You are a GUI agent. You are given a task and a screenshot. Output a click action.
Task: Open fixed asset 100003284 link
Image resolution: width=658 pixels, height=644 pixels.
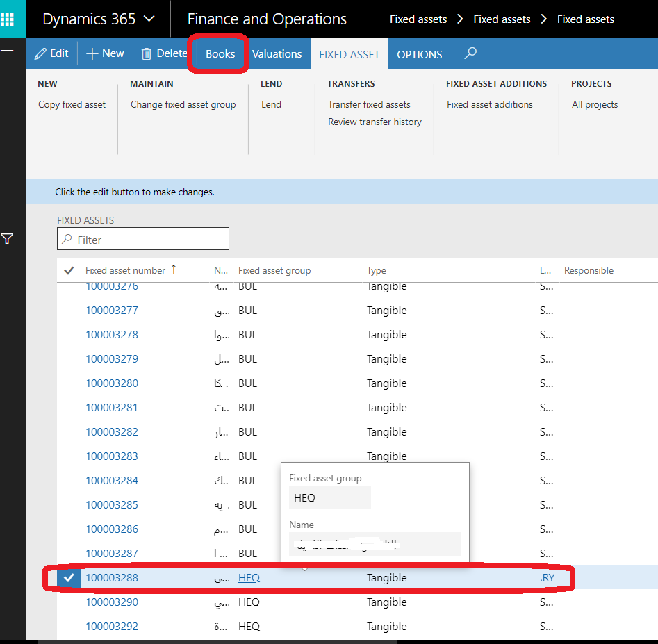click(112, 481)
